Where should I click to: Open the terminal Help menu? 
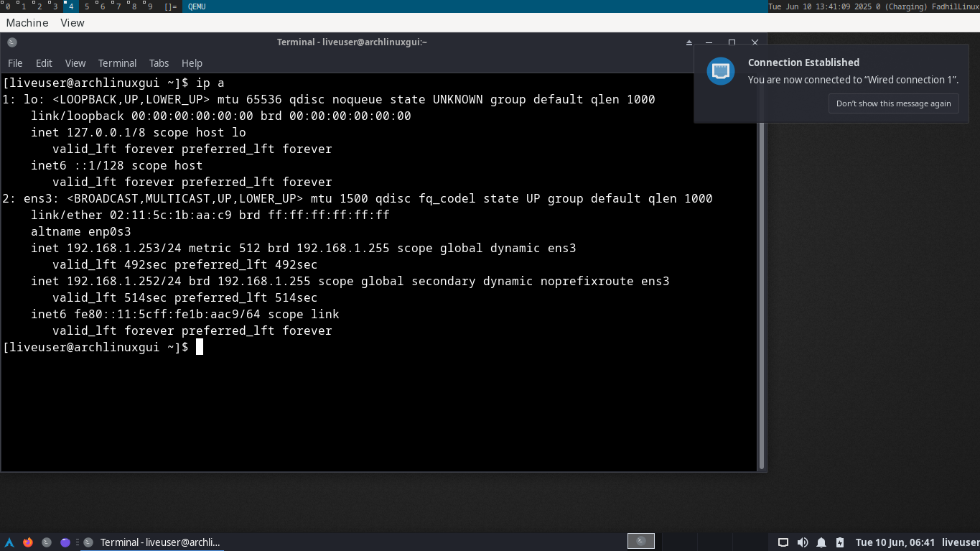(192, 63)
